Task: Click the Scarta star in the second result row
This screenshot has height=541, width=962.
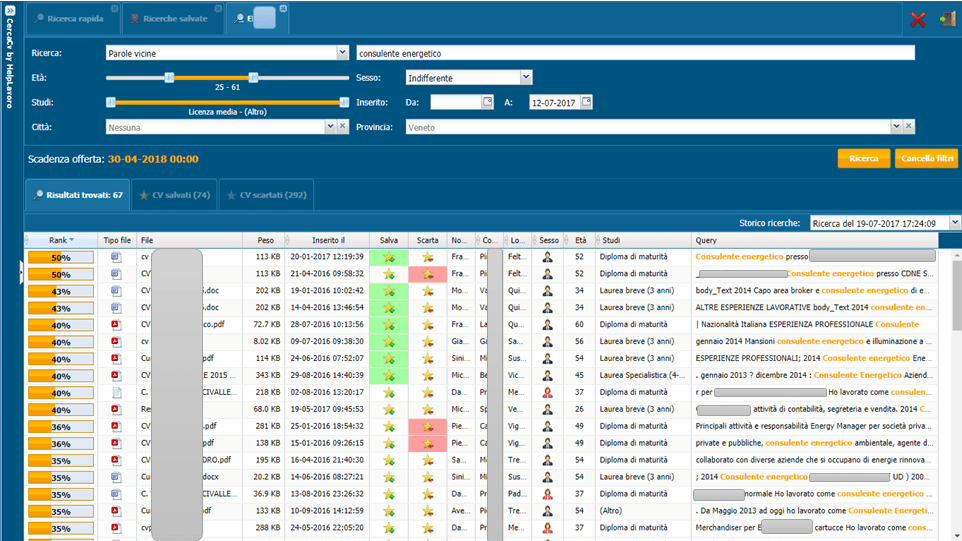Action: click(427, 274)
